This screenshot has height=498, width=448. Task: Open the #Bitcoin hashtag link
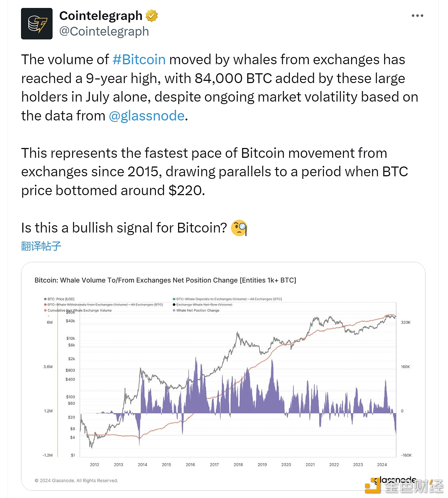139,59
